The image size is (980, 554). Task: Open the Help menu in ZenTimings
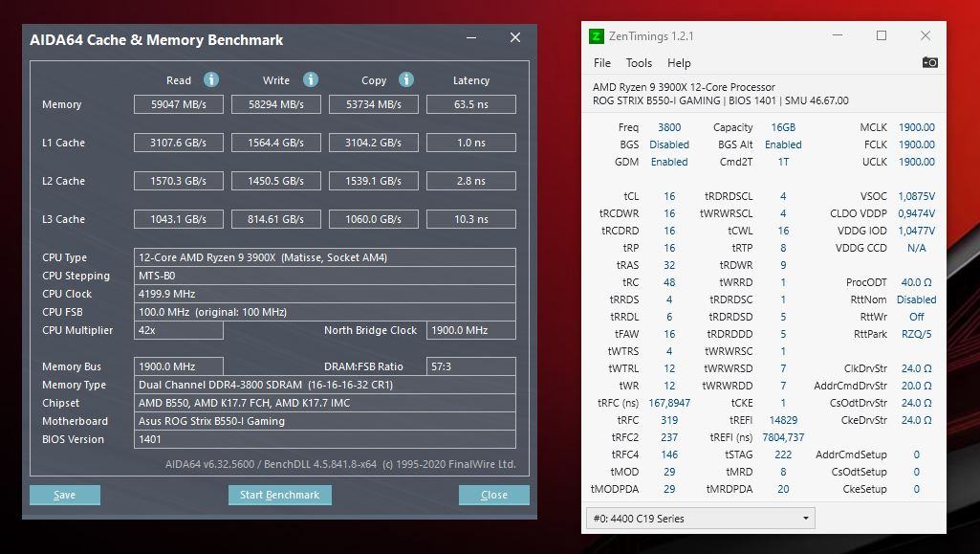[x=679, y=63]
